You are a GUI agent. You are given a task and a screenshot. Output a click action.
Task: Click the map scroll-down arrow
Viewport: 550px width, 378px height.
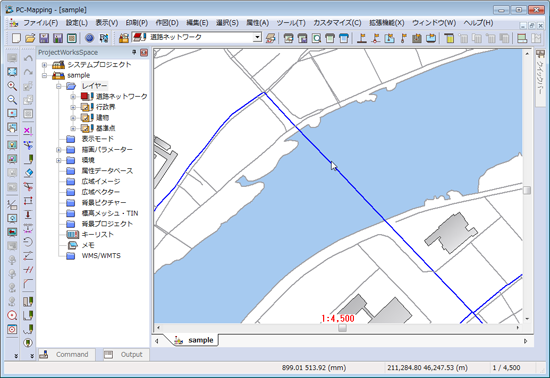(527, 319)
